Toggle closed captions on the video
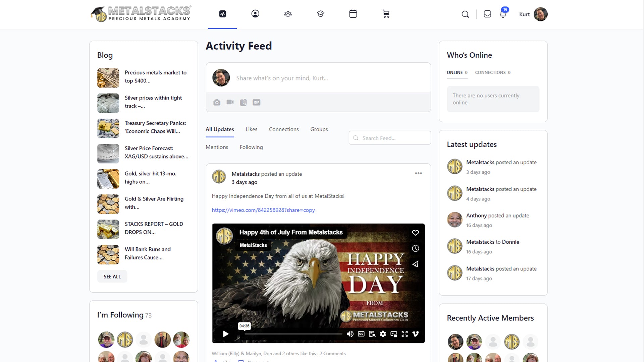This screenshot has width=644, height=362. pyautogui.click(x=361, y=334)
